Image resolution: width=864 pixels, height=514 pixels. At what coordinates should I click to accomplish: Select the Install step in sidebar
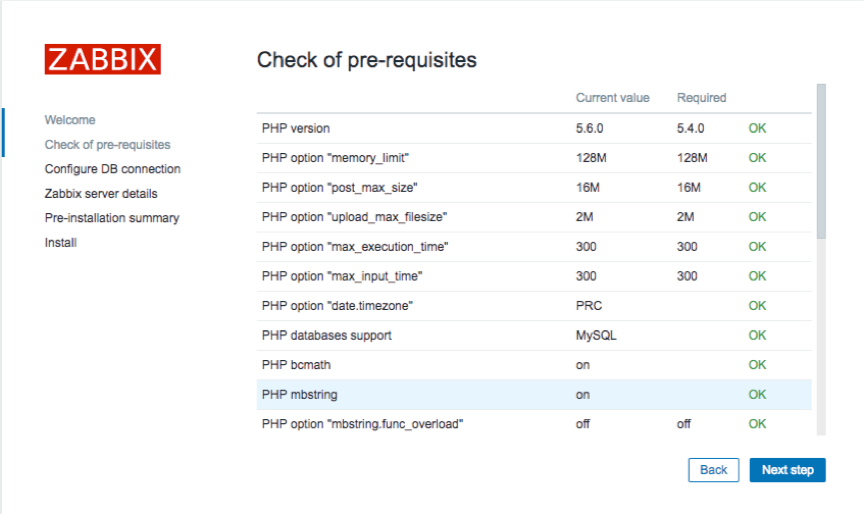point(60,243)
